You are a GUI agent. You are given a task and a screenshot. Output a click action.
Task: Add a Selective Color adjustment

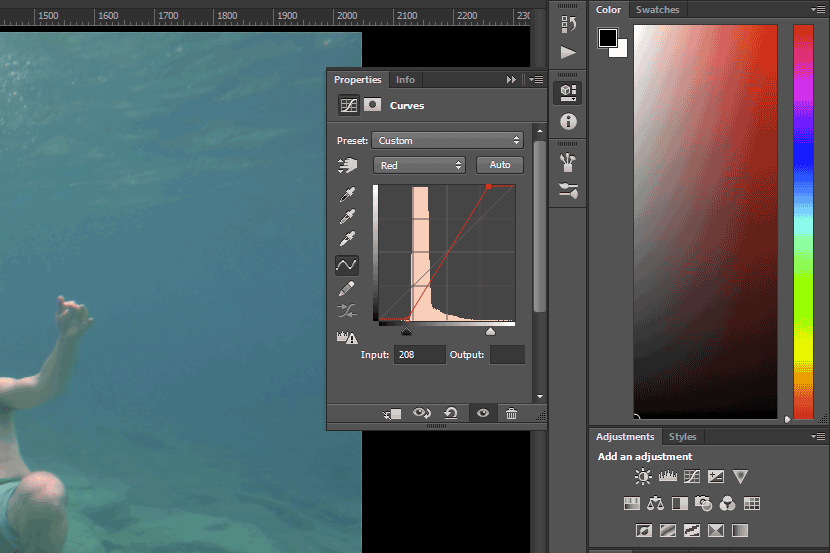(716, 530)
